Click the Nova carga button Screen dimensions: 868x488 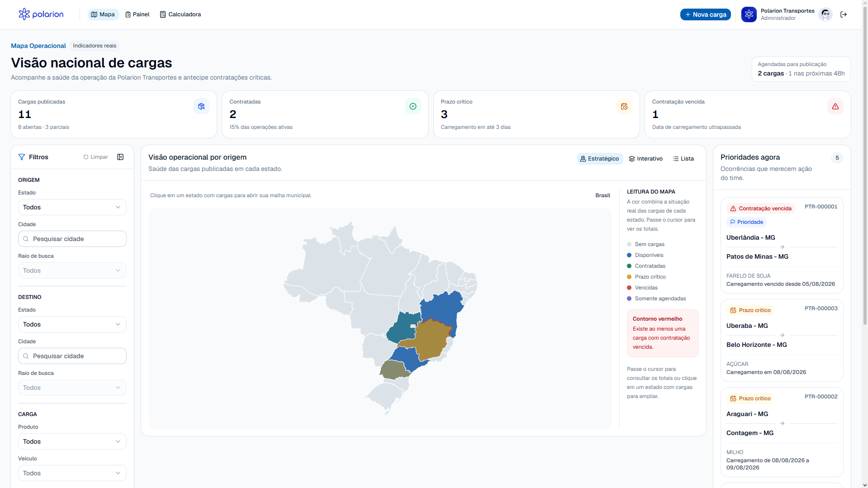point(705,14)
